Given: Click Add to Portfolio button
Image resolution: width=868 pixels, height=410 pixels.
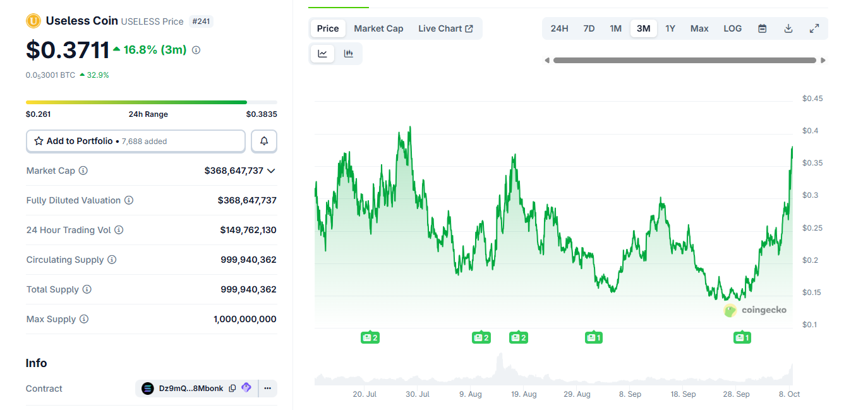Looking at the screenshot, I should pyautogui.click(x=135, y=141).
